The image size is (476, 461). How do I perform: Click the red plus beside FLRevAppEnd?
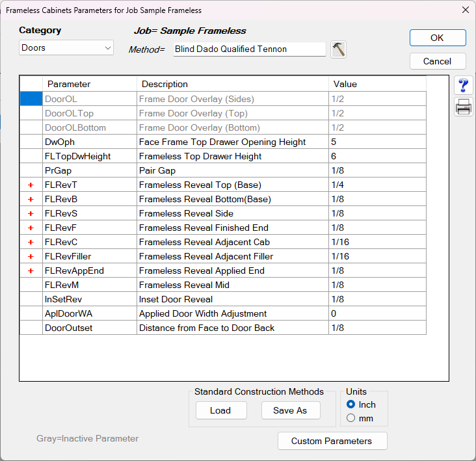pyautogui.click(x=31, y=270)
